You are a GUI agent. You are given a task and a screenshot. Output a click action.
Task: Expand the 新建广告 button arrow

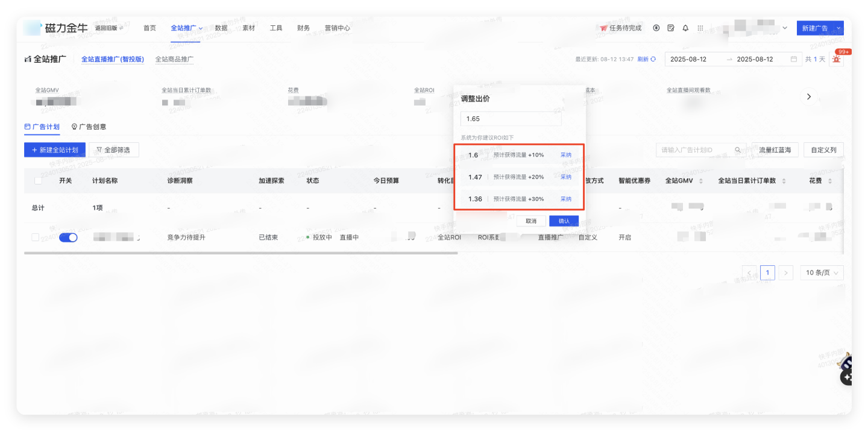pyautogui.click(x=840, y=28)
